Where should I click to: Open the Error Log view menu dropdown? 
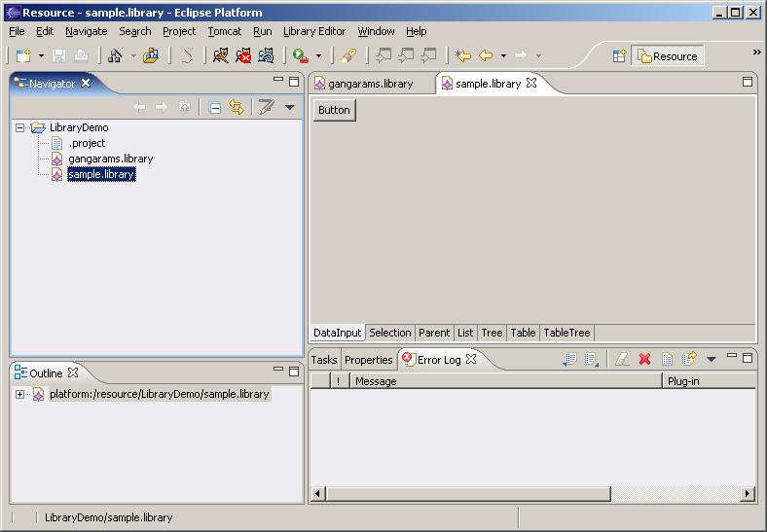pyautogui.click(x=712, y=360)
